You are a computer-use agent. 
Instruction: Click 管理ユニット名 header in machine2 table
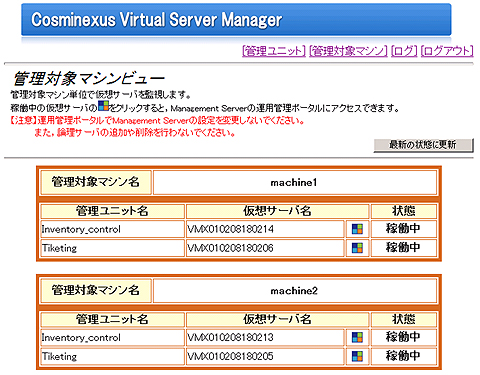[x=112, y=319]
